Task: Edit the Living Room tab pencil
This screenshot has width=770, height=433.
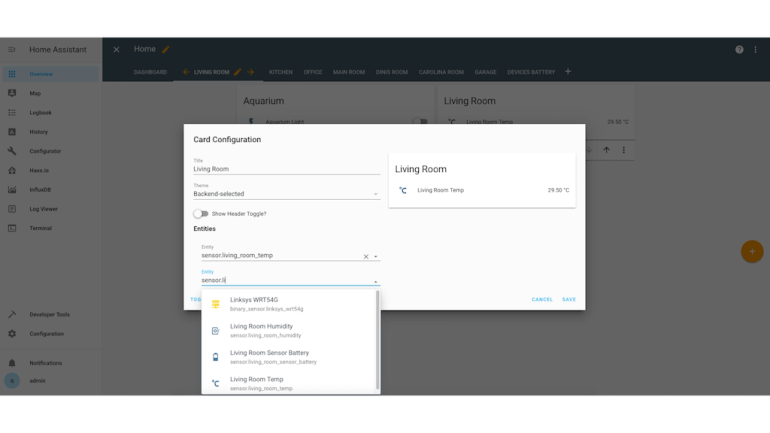Action: 238,72
